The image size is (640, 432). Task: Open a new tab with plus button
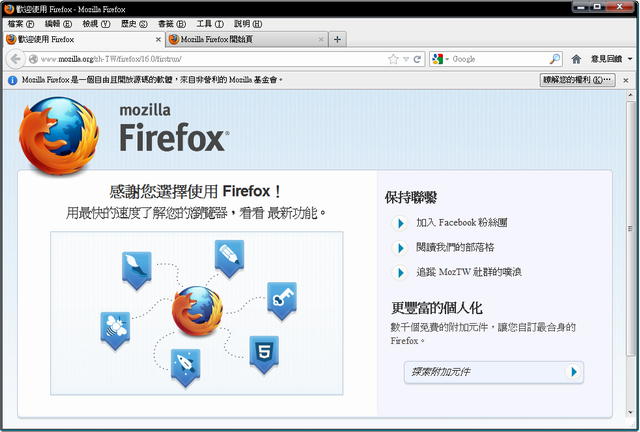click(x=338, y=39)
